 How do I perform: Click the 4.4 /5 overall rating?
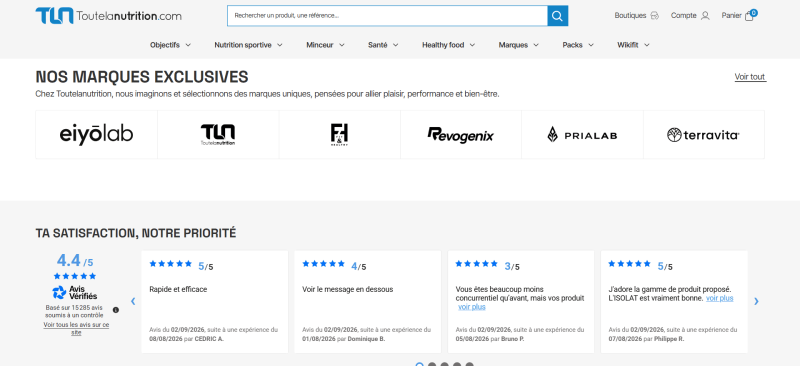[75, 261]
